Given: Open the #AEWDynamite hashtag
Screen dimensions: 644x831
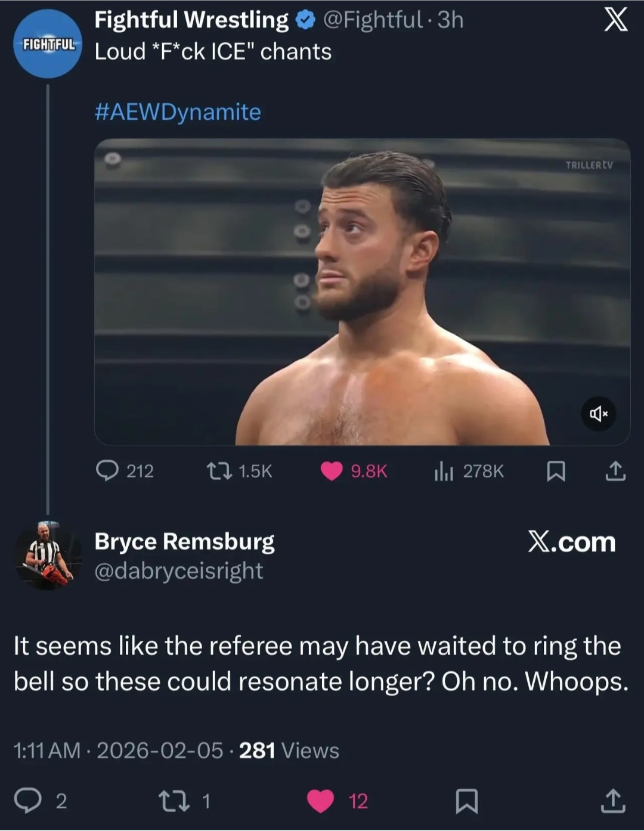Looking at the screenshot, I should point(178,112).
